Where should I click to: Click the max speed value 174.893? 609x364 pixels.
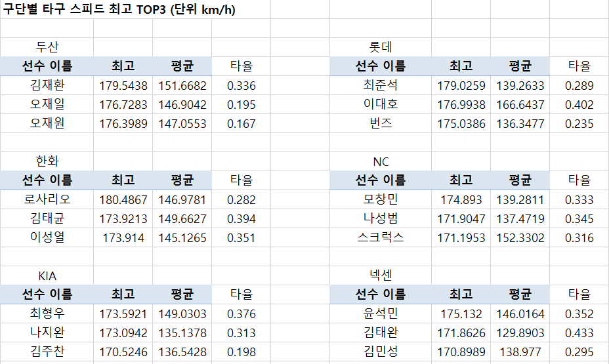[461, 199]
